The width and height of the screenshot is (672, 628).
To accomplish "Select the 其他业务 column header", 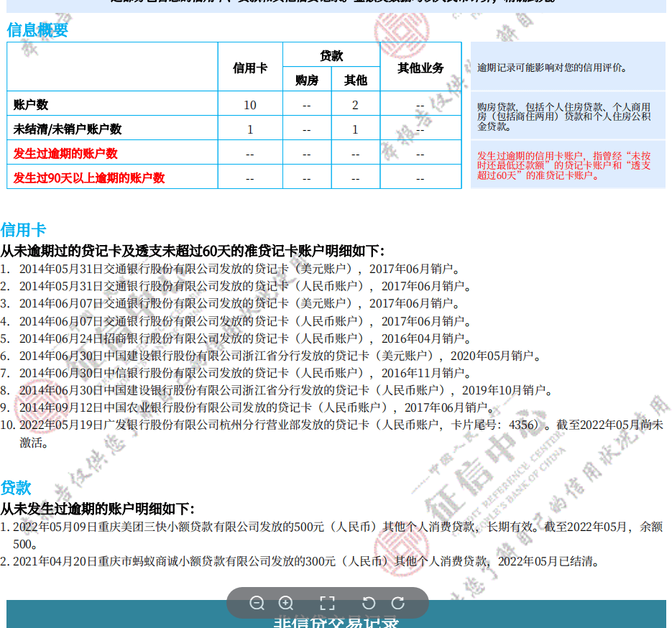I will coord(420,68).
